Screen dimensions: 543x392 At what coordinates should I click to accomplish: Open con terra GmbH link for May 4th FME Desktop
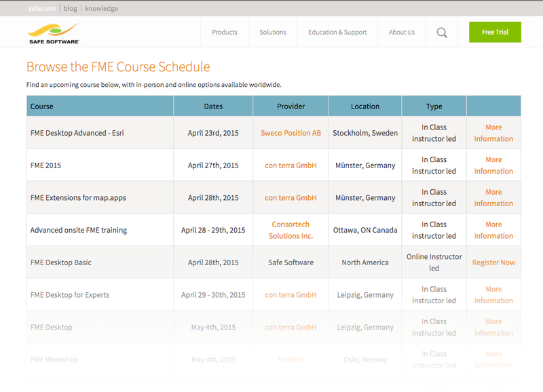click(291, 328)
